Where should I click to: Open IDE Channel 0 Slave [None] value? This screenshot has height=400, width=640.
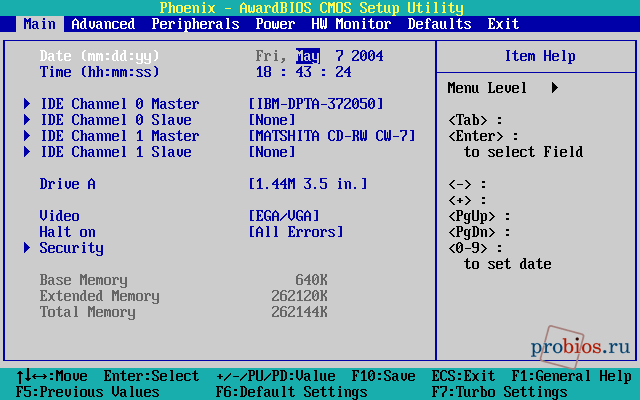point(272,120)
